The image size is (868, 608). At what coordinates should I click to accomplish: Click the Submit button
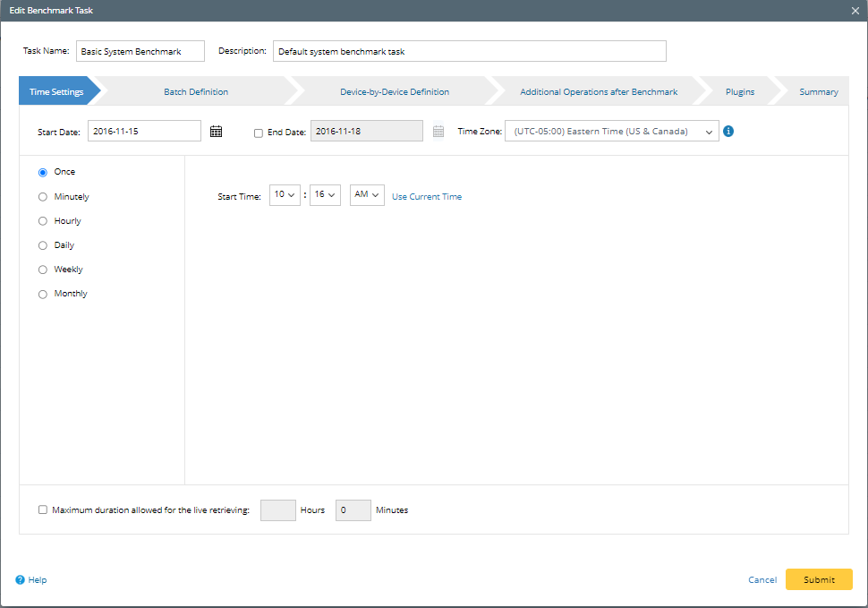(x=819, y=579)
